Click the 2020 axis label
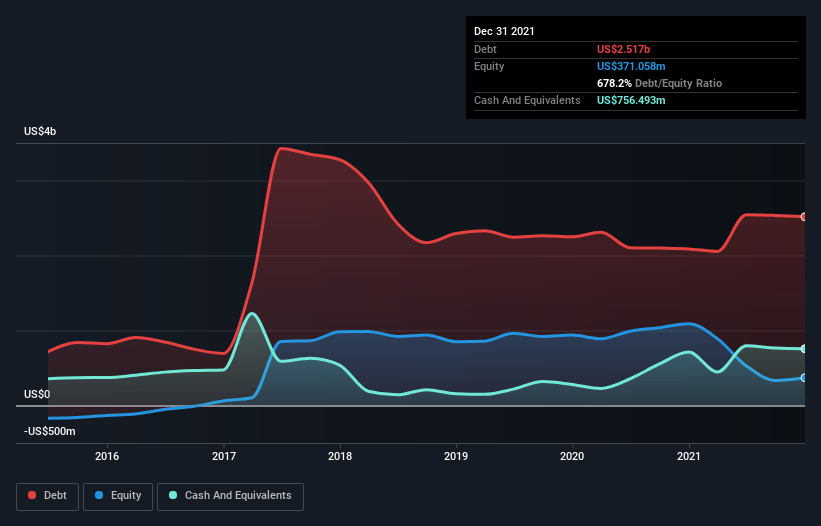The image size is (821, 526). [572, 456]
